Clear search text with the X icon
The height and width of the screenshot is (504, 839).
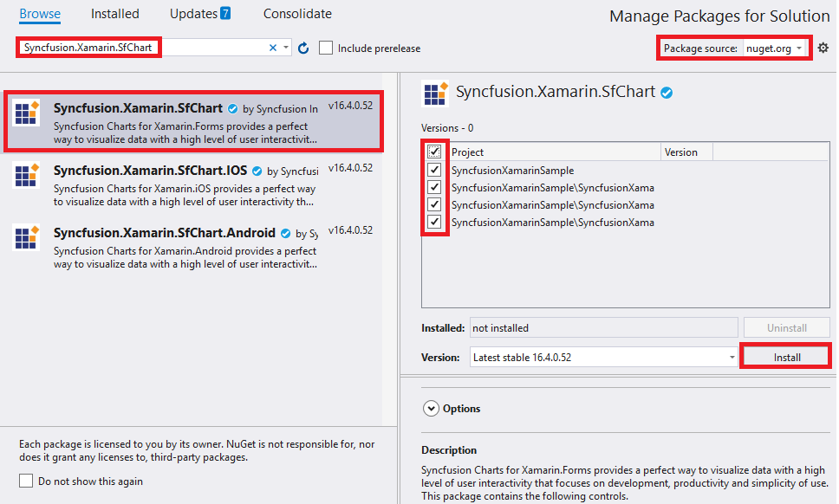(x=273, y=48)
